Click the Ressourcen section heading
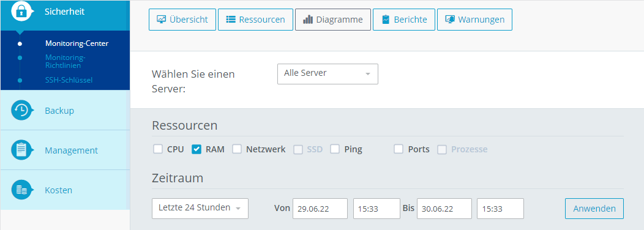The width and height of the screenshot is (644, 230). coord(184,125)
